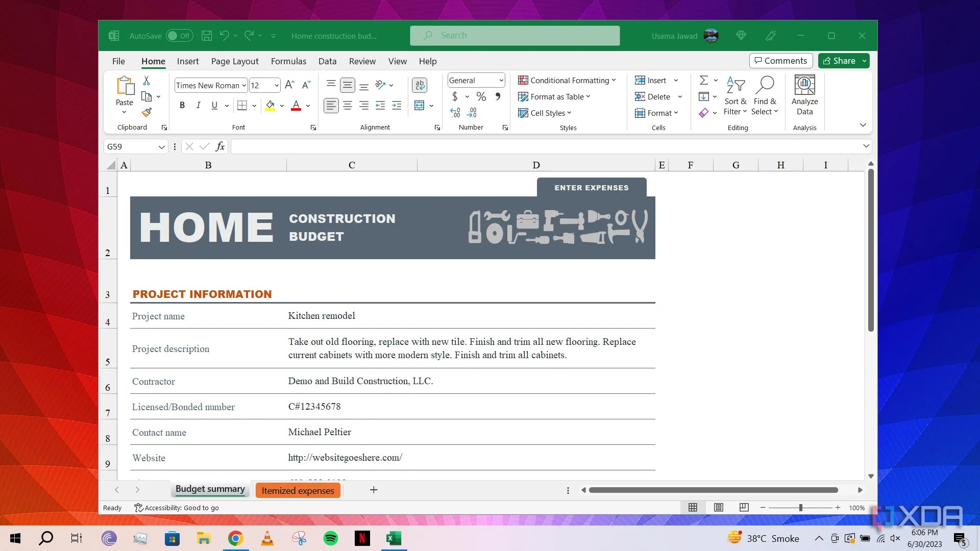Toggle Wrap Text for the cell

(420, 85)
